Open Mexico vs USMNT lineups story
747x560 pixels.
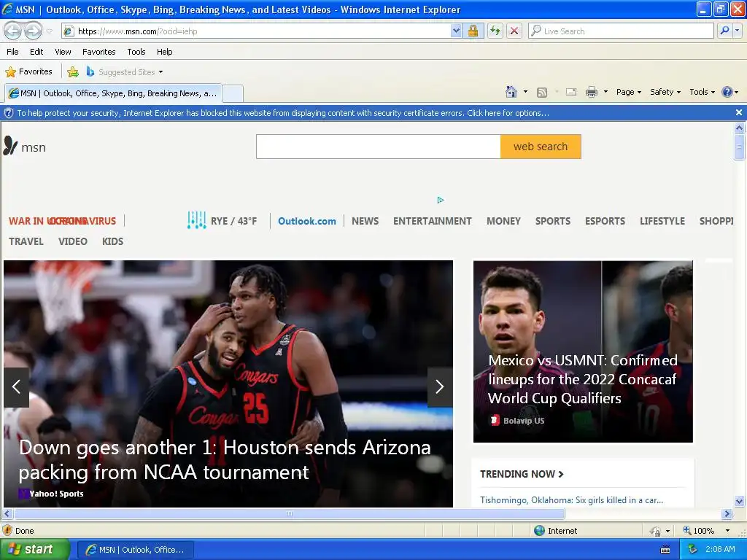[583, 379]
